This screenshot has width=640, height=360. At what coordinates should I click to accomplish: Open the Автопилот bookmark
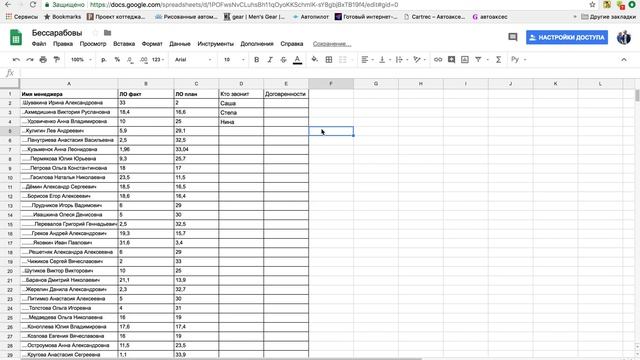coord(311,17)
